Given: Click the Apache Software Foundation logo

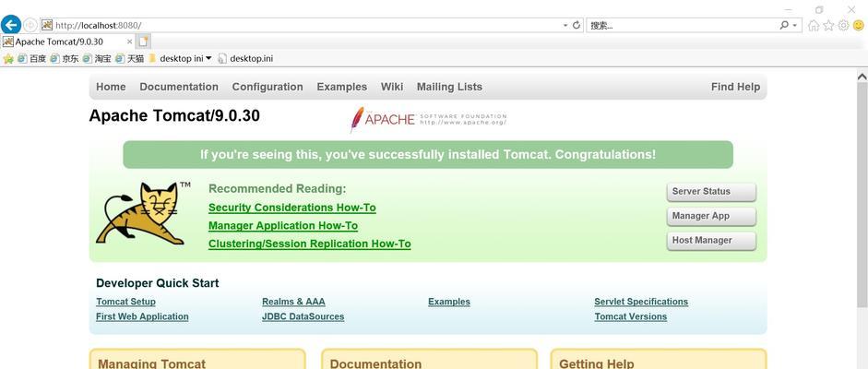Looking at the screenshot, I should [x=428, y=119].
